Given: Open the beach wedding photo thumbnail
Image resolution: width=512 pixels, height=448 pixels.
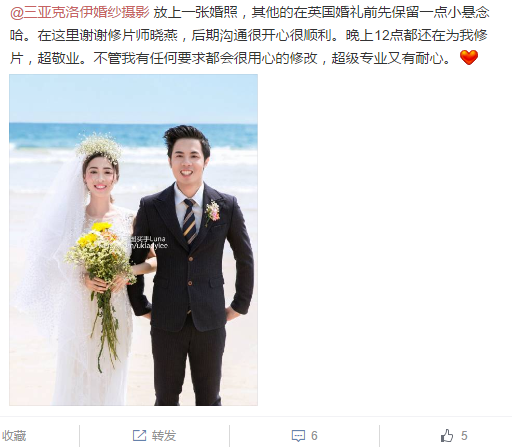Looking at the screenshot, I should click(133, 240).
